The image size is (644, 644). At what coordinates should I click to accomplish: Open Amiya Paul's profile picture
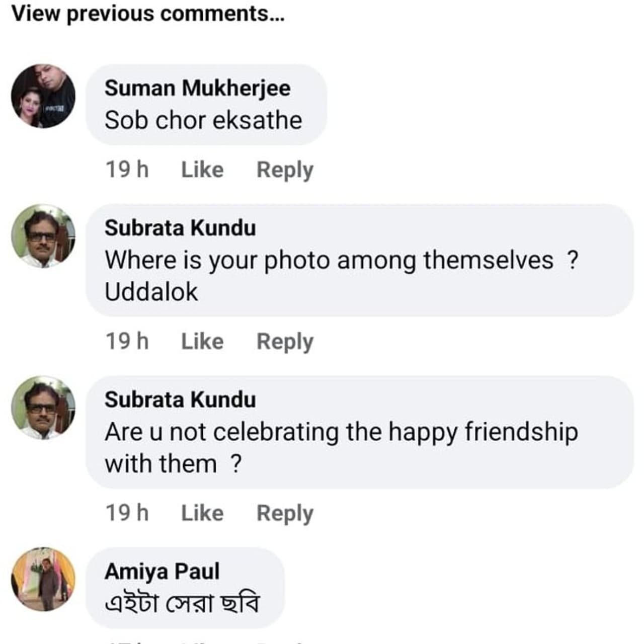(x=43, y=579)
